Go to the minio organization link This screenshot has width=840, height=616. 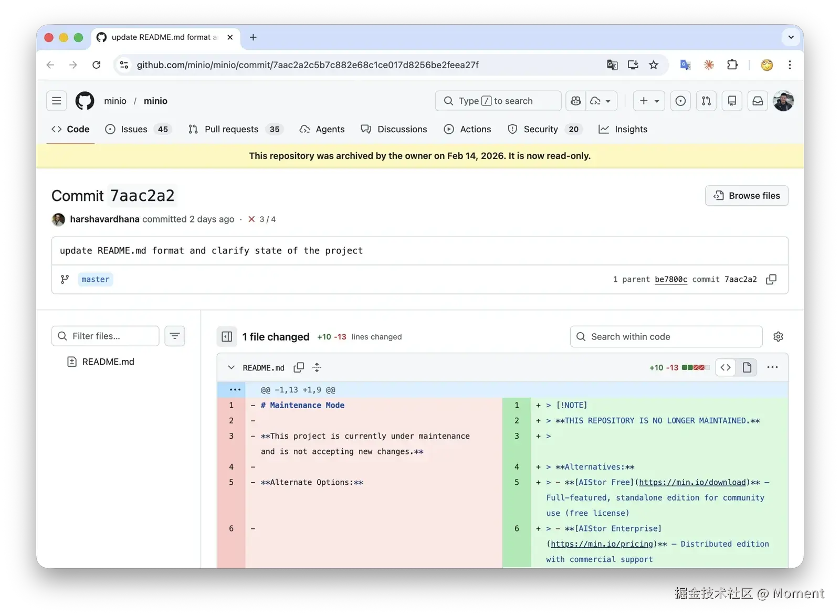(x=115, y=101)
